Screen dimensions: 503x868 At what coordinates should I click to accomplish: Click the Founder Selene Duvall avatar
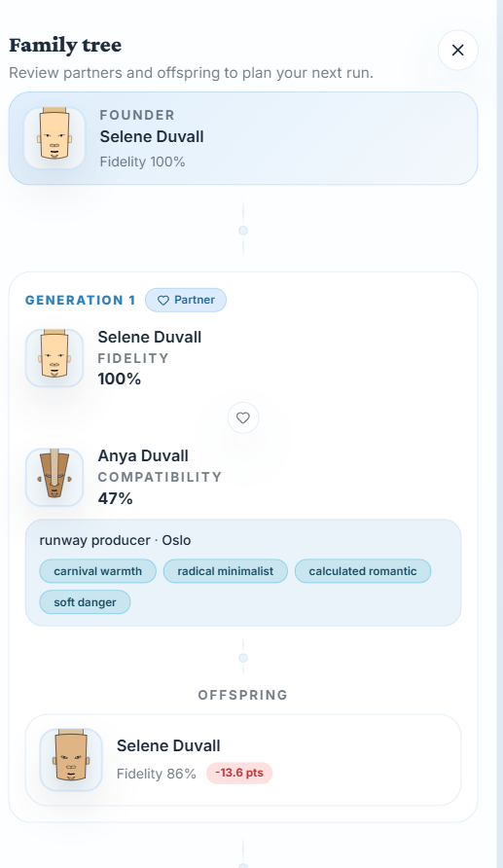click(x=54, y=138)
